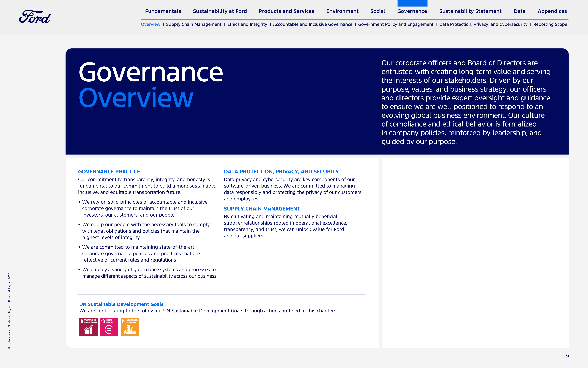
Task: Click SUPPLY CHAIN MANAGEMENT section heading
Action: (x=262, y=209)
